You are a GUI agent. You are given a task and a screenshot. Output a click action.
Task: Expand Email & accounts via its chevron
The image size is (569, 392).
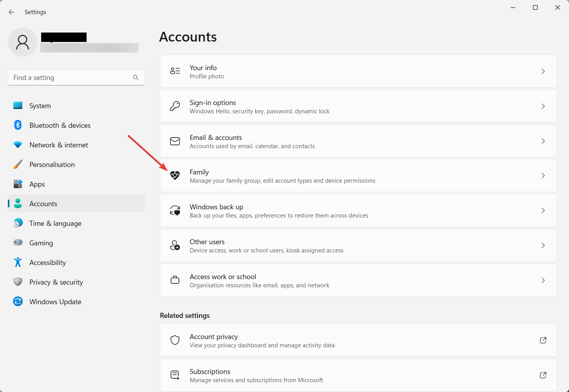(x=543, y=141)
